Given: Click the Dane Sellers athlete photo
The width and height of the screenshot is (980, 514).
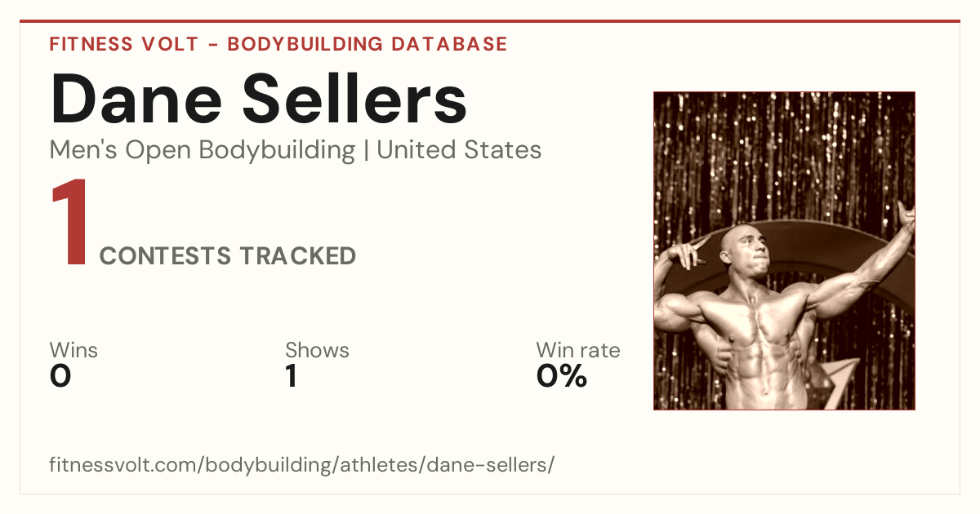Looking at the screenshot, I should coord(784,250).
